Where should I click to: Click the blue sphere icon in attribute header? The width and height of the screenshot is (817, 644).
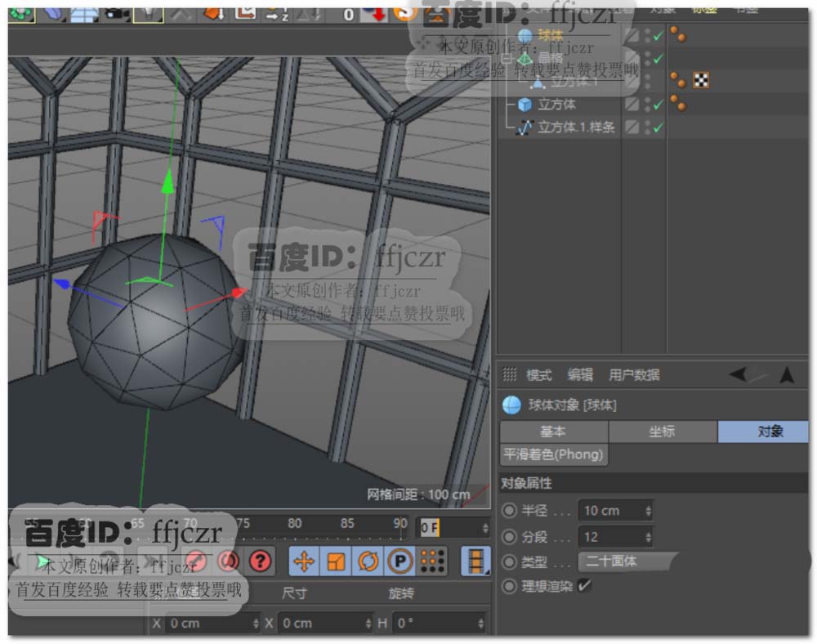[511, 405]
